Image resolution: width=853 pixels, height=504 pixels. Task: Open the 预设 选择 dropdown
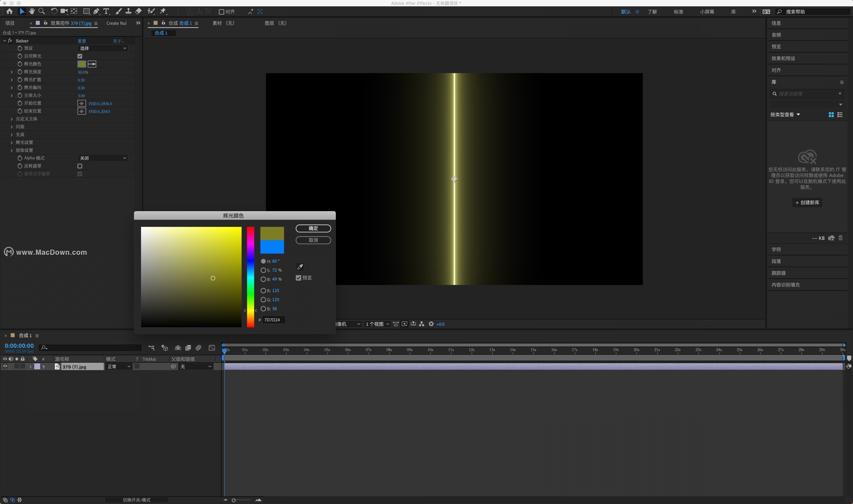103,48
